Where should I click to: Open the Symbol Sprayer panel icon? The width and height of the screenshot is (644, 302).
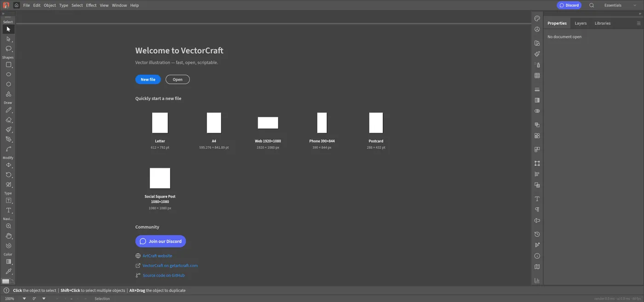(x=537, y=65)
